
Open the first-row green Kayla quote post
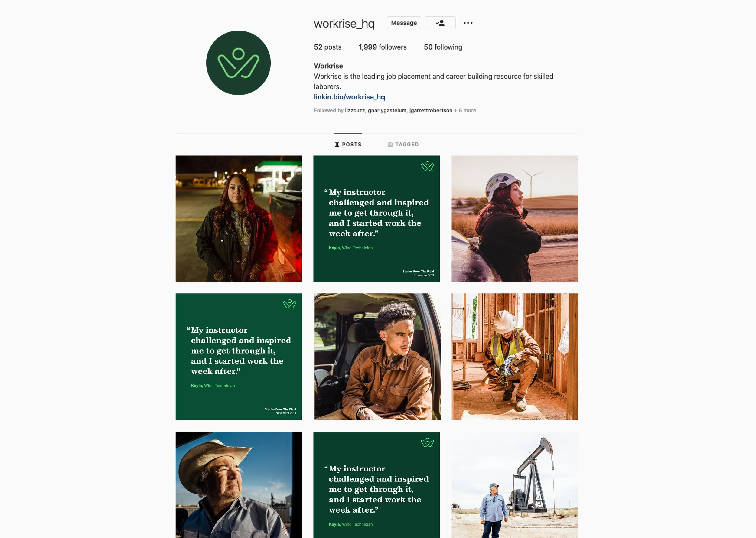point(376,219)
